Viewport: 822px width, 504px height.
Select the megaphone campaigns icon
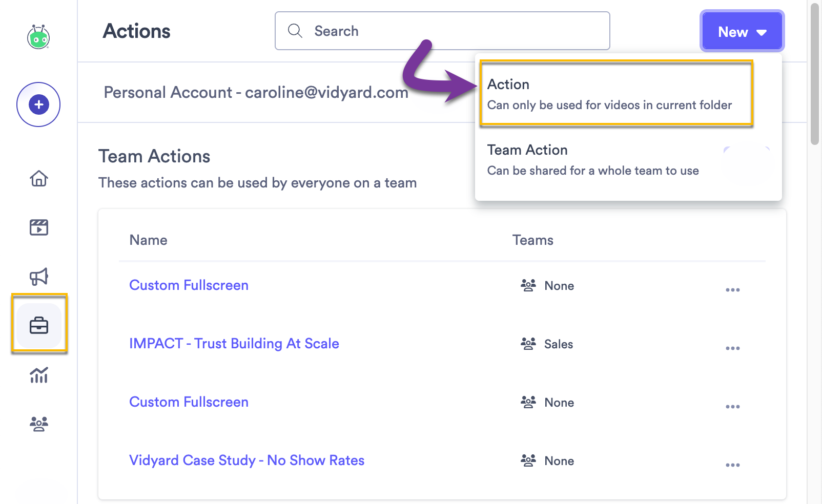[38, 277]
